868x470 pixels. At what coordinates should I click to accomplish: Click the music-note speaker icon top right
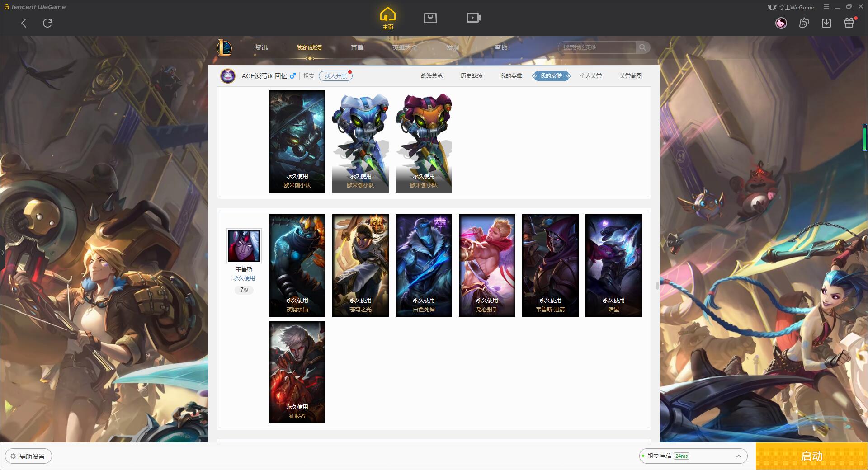[804, 23]
